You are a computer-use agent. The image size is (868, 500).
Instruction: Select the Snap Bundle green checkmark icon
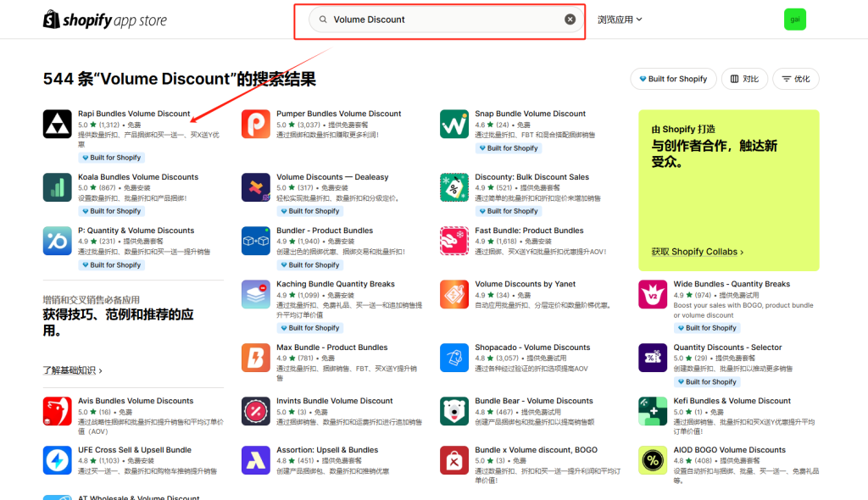pos(454,125)
